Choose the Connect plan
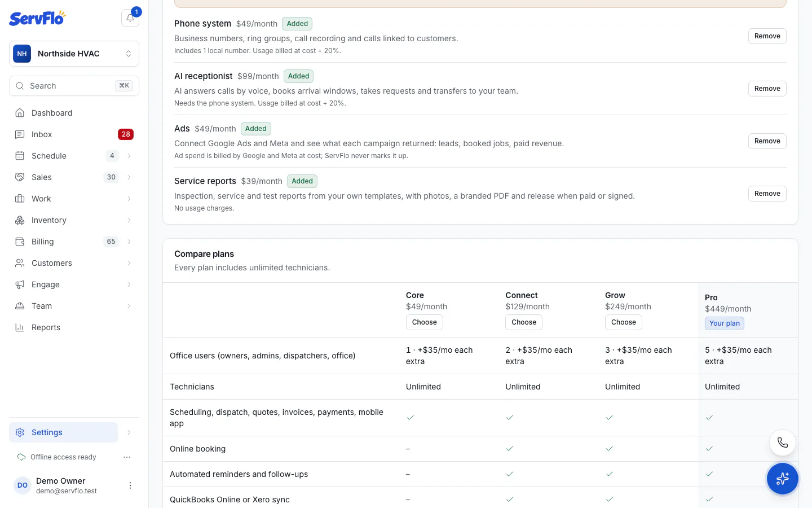The height and width of the screenshot is (508, 812). [524, 322]
